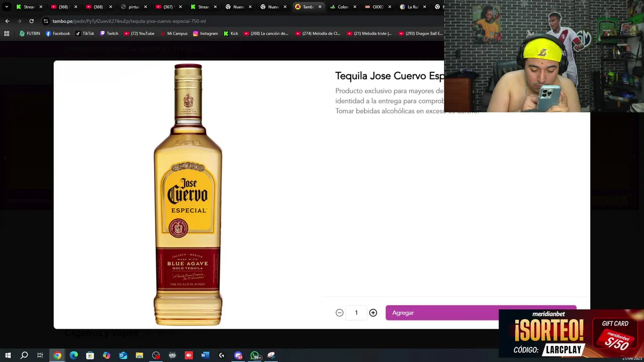Open Windows taskbar search
The image size is (644, 362).
(x=24, y=355)
